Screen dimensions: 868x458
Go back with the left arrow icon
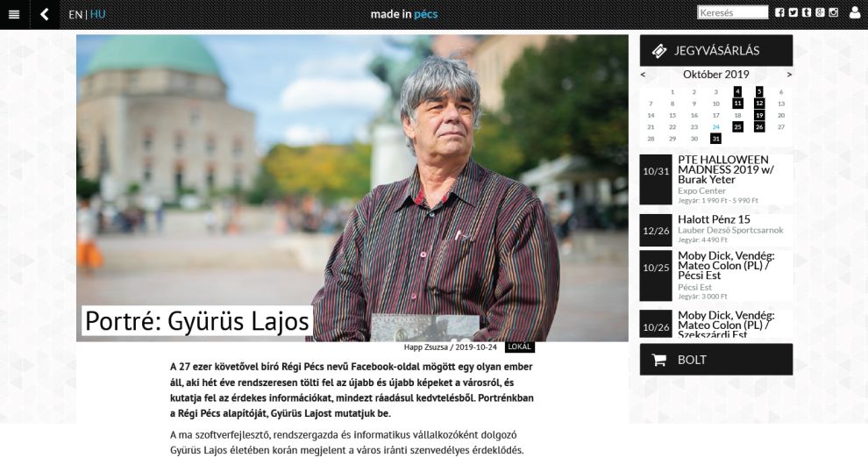pyautogui.click(x=45, y=14)
